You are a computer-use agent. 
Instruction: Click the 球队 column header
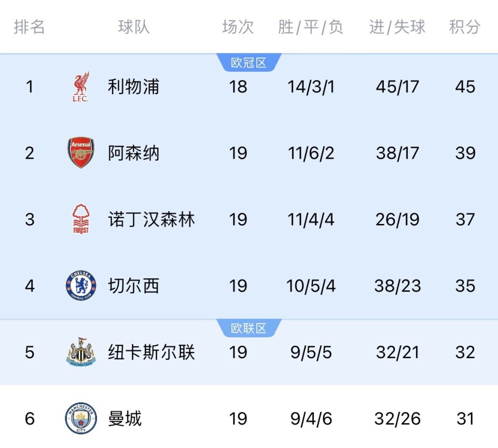point(134,27)
